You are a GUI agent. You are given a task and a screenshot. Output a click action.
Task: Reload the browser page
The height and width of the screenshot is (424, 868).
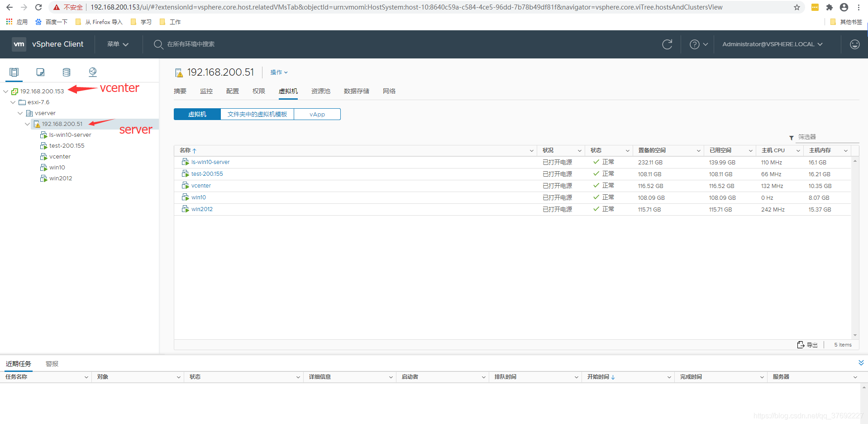point(38,7)
